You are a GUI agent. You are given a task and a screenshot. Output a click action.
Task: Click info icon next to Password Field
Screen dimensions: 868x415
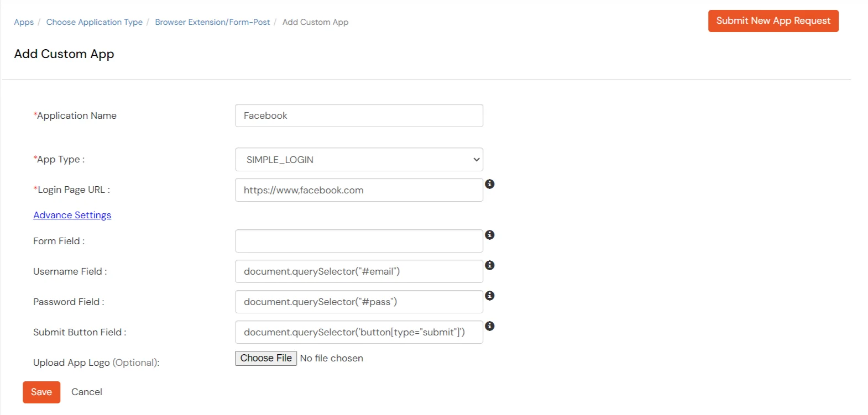tap(489, 296)
